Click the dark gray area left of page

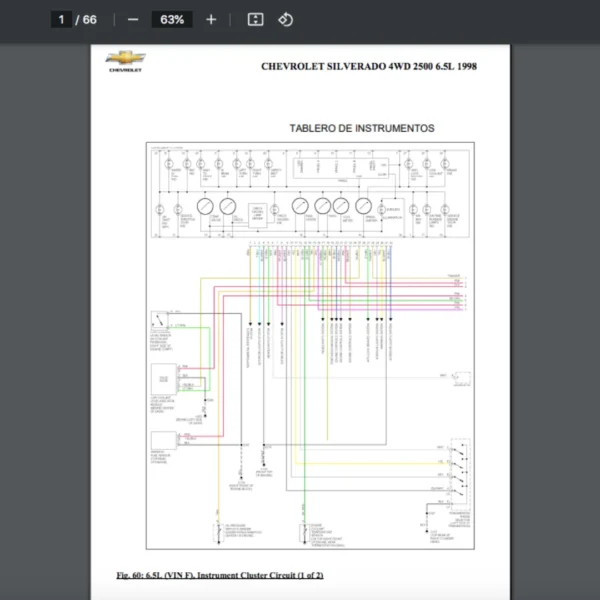(45, 320)
